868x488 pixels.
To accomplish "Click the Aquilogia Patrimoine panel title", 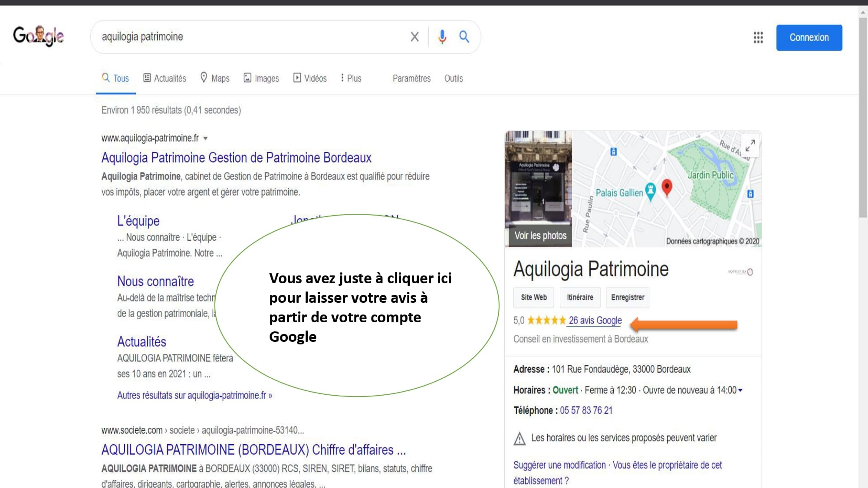I will tap(591, 269).
